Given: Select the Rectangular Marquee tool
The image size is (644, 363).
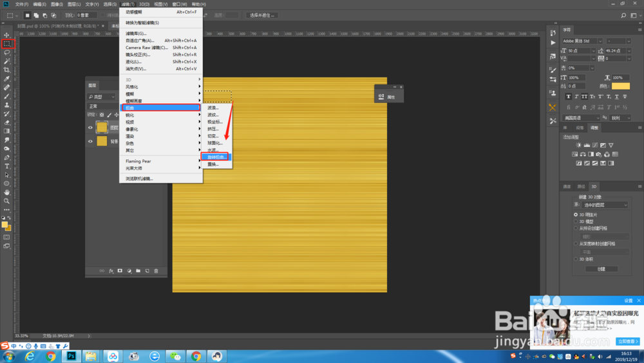Looking at the screenshot, I should [x=7, y=44].
